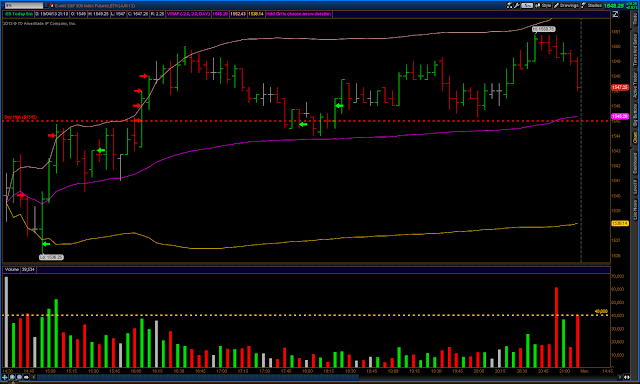Click the 70,000 volume axis label
The image size is (640, 384).
coord(618,276)
